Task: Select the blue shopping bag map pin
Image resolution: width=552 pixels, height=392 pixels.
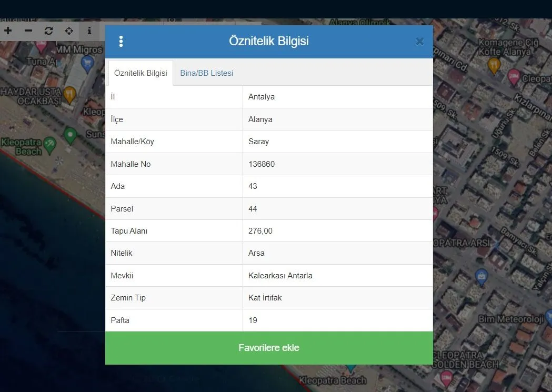Action: point(480,275)
